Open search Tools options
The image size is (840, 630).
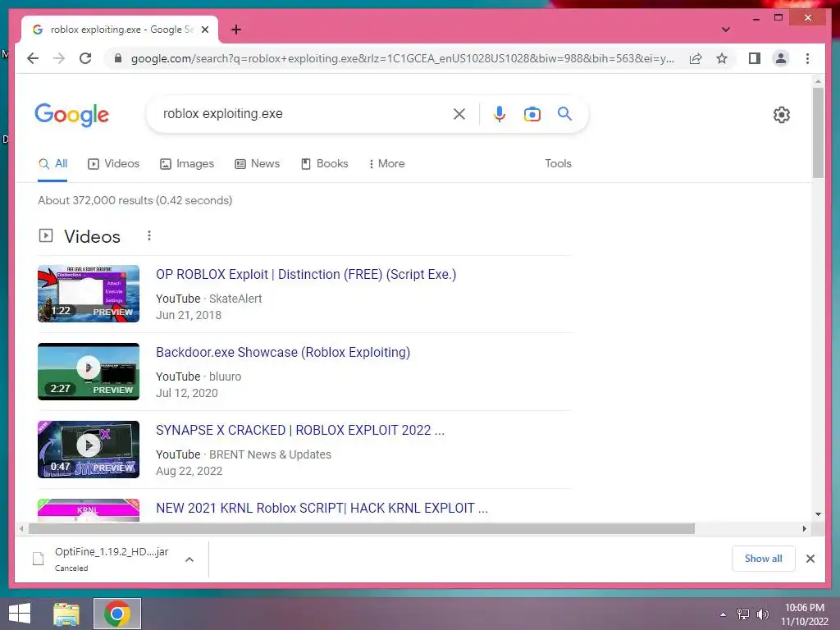click(558, 164)
